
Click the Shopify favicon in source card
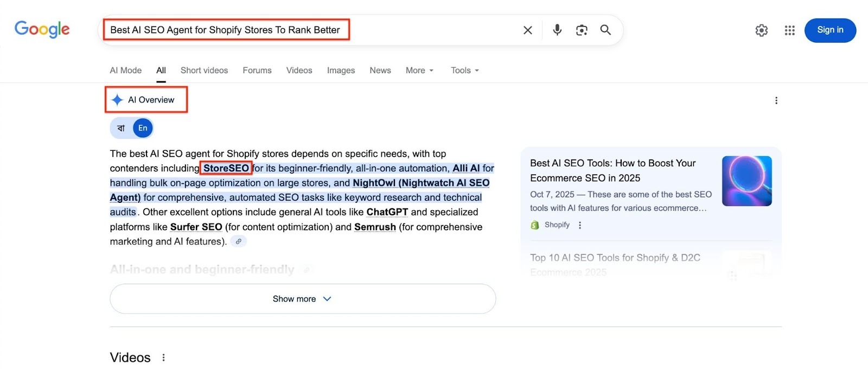click(535, 225)
